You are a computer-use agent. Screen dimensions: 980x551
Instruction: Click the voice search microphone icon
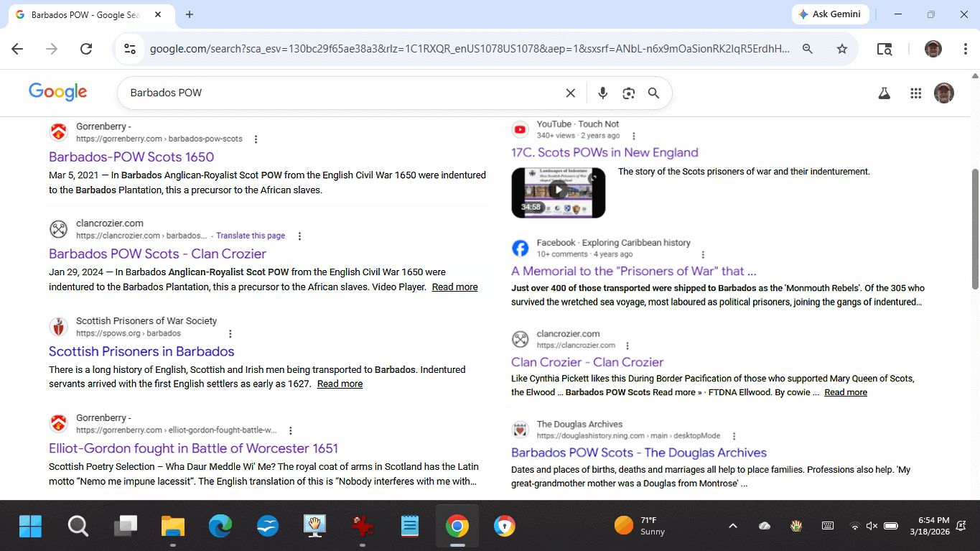click(602, 93)
